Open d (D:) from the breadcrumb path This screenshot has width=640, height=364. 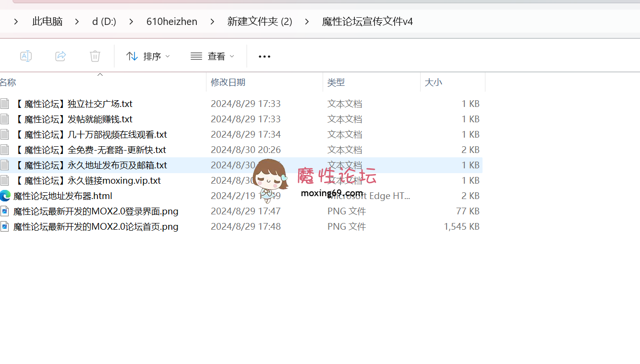104,21
